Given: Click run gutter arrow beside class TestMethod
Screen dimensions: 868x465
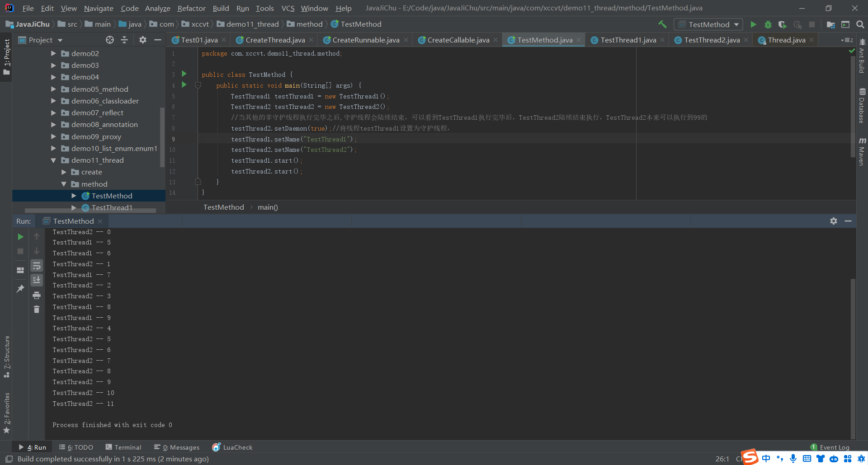Looking at the screenshot, I should (184, 74).
